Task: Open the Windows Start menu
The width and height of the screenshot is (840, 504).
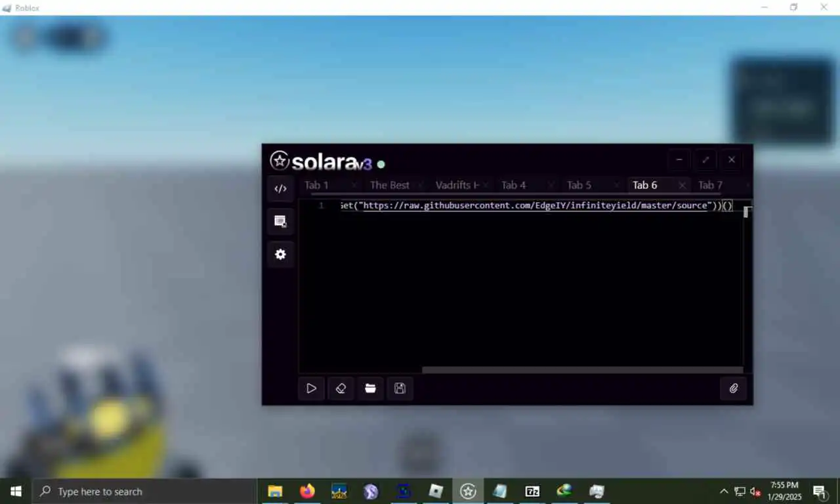Action: 16,491
